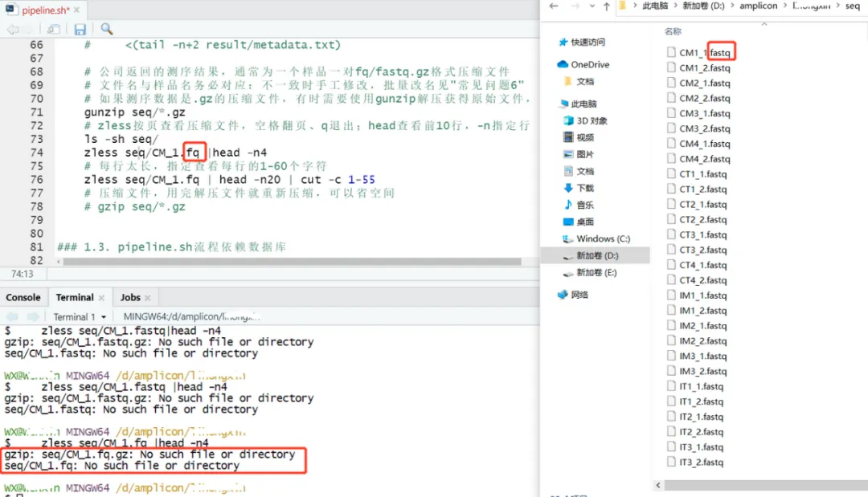Select Windows (C:) drive in the sidebar

[596, 238]
